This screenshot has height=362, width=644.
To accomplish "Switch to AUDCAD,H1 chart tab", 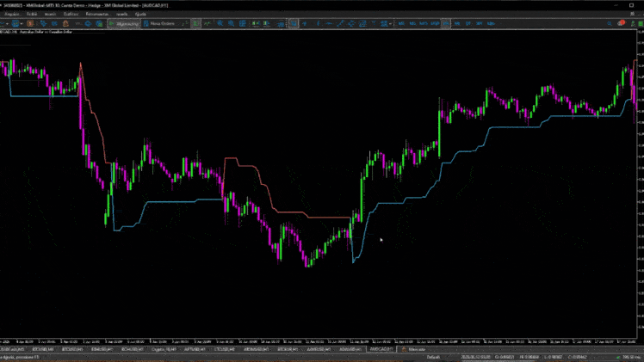I will [x=381, y=349].
